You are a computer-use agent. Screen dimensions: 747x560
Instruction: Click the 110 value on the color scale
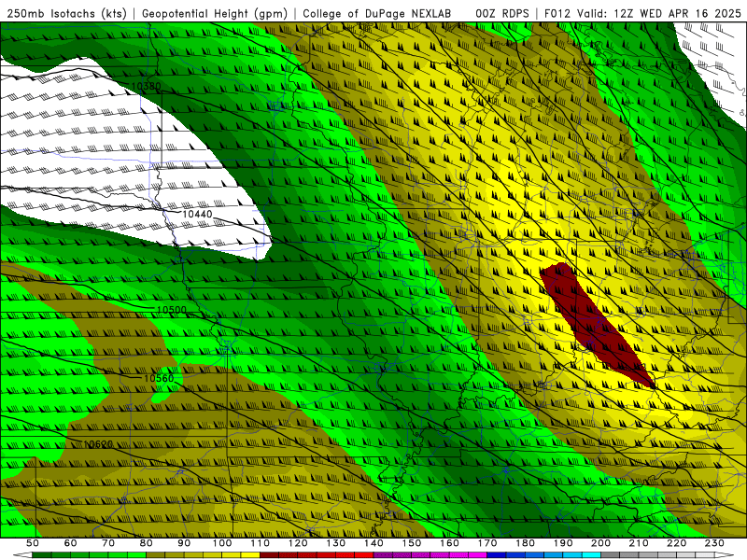pyautogui.click(x=260, y=543)
